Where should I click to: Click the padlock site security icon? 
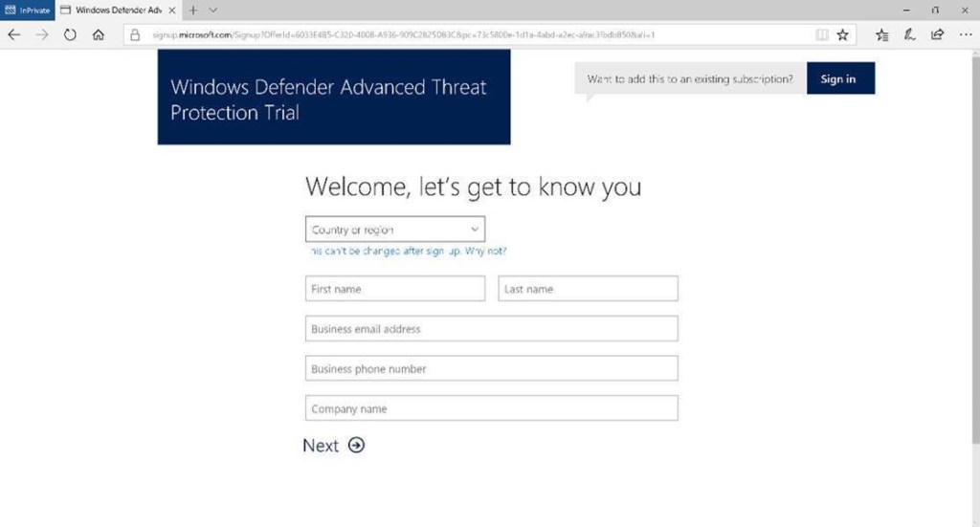pos(135,35)
